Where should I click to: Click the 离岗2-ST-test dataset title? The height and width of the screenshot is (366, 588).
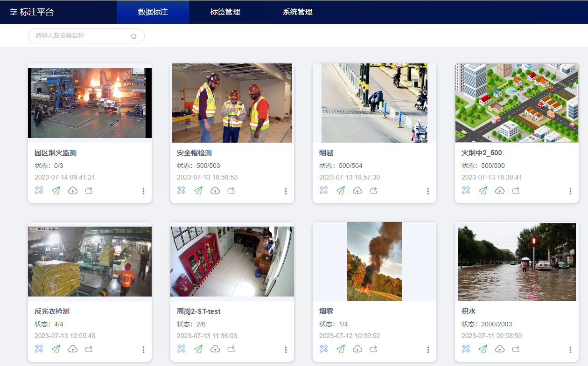(199, 311)
